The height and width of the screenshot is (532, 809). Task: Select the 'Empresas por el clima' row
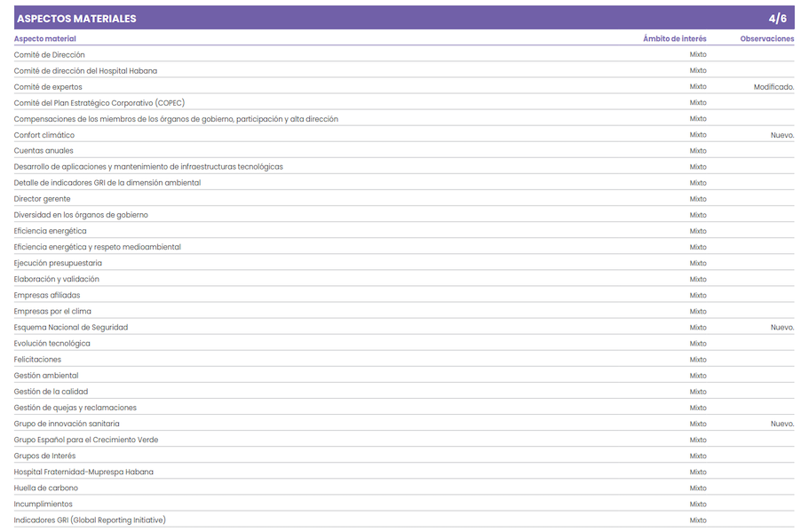(x=52, y=311)
